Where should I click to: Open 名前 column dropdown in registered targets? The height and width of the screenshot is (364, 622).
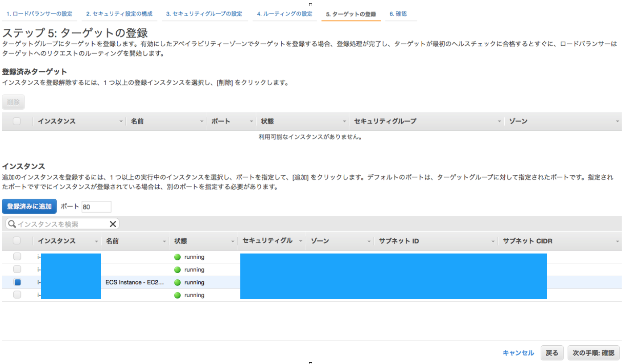pos(202,122)
